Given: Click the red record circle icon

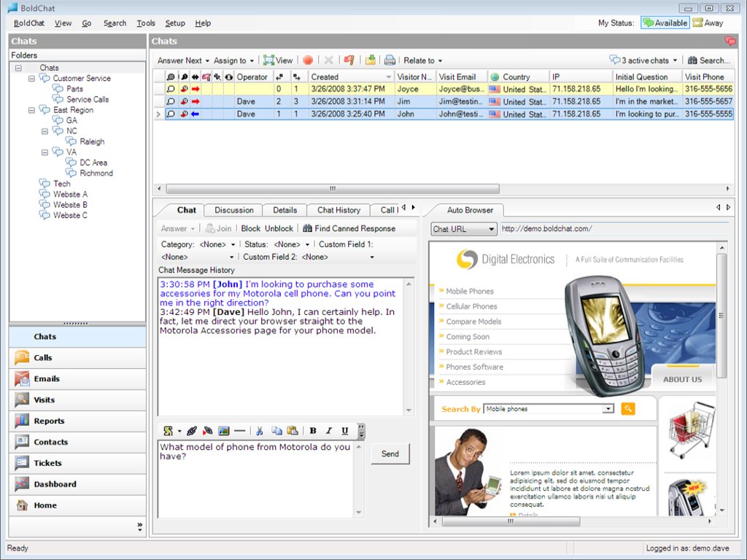Looking at the screenshot, I should (308, 61).
